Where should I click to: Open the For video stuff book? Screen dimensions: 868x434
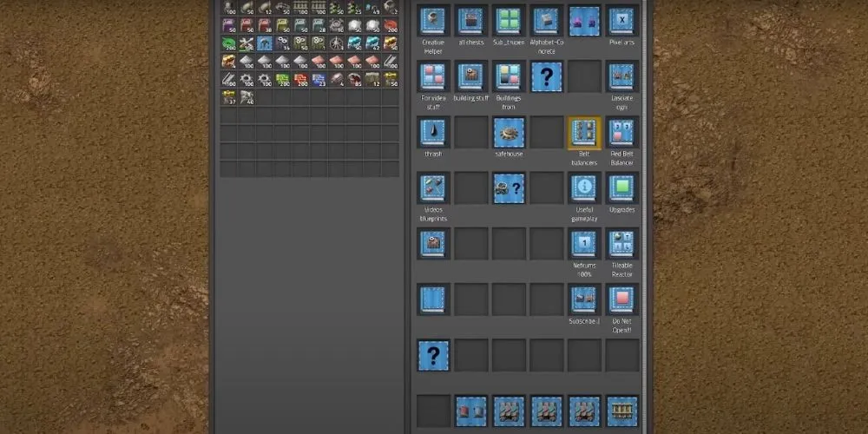click(433, 76)
